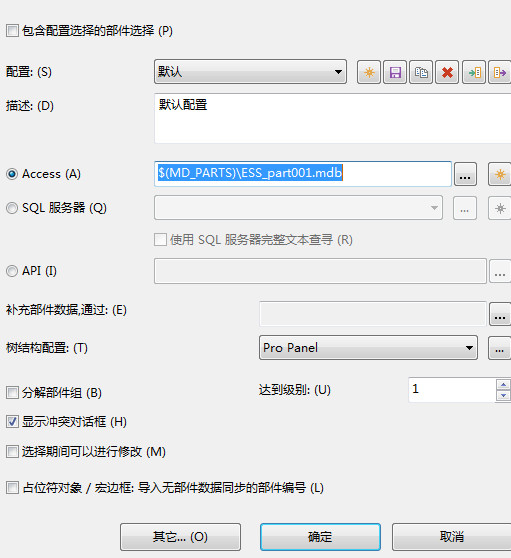Select the SQL 服务器 radio button
This screenshot has height=558, width=511.
12,208
